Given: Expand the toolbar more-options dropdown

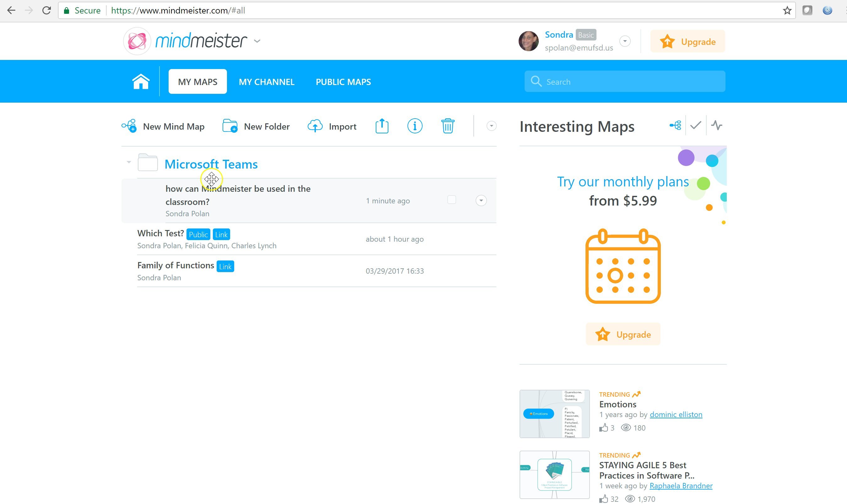Looking at the screenshot, I should 491,126.
